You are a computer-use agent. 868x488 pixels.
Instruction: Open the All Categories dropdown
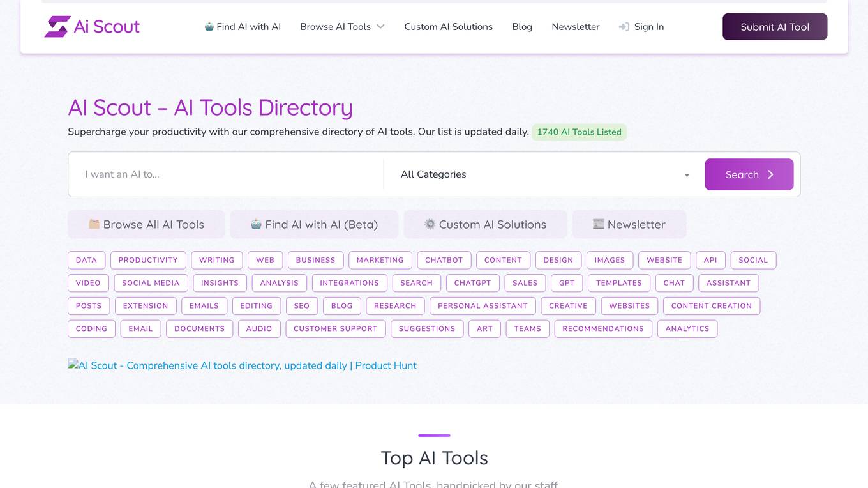[544, 174]
